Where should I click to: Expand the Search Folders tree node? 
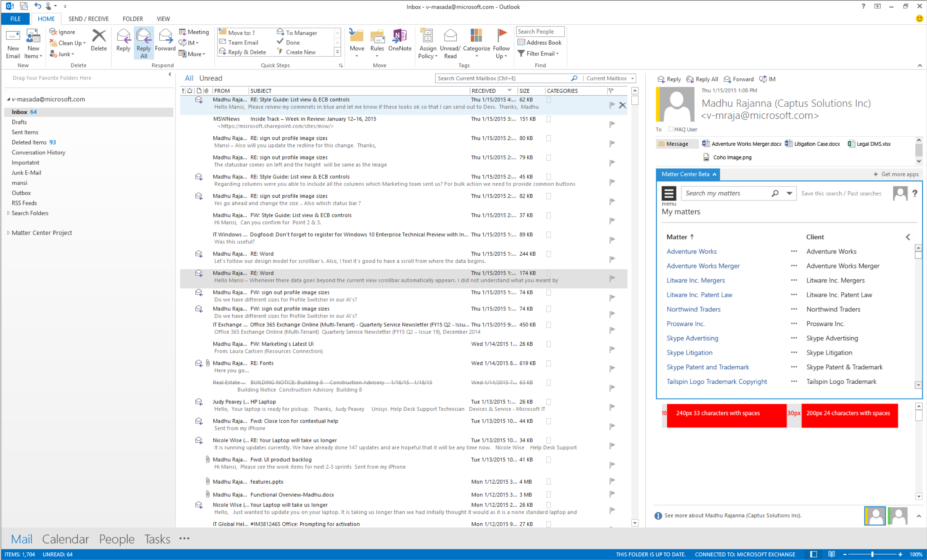point(8,213)
